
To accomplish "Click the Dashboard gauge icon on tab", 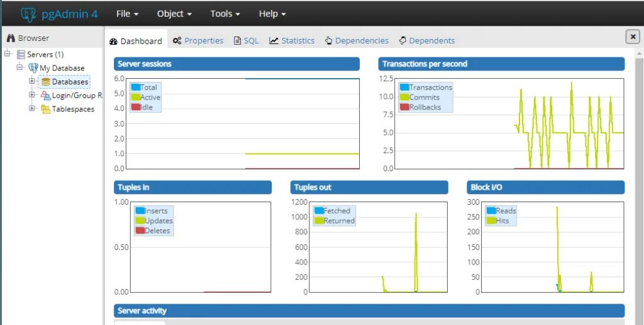I will 114,41.
